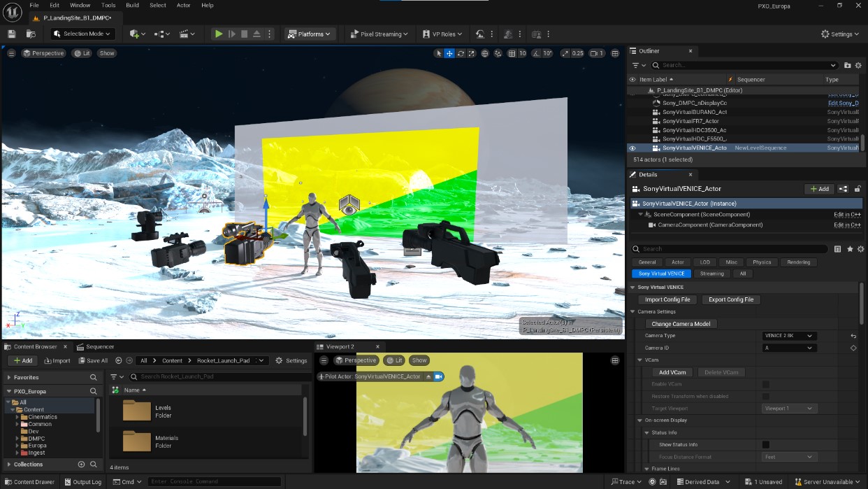The image size is (868, 489).
Task: Select the translate gizmo tool in viewport
Action: [449, 53]
